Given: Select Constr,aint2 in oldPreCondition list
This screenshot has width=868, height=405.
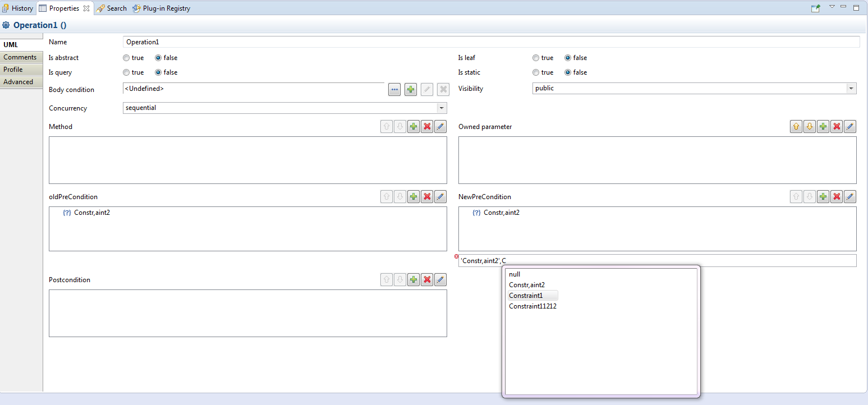Looking at the screenshot, I should 86,213.
